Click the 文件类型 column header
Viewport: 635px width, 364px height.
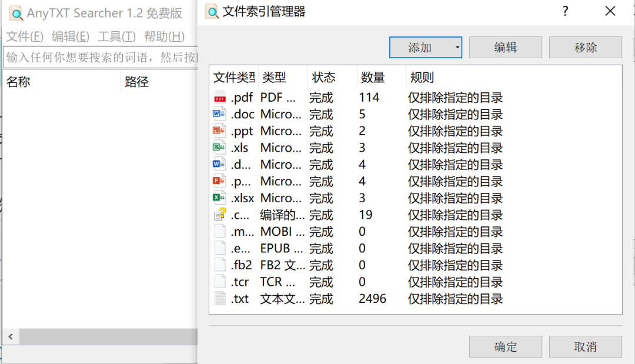tap(233, 77)
